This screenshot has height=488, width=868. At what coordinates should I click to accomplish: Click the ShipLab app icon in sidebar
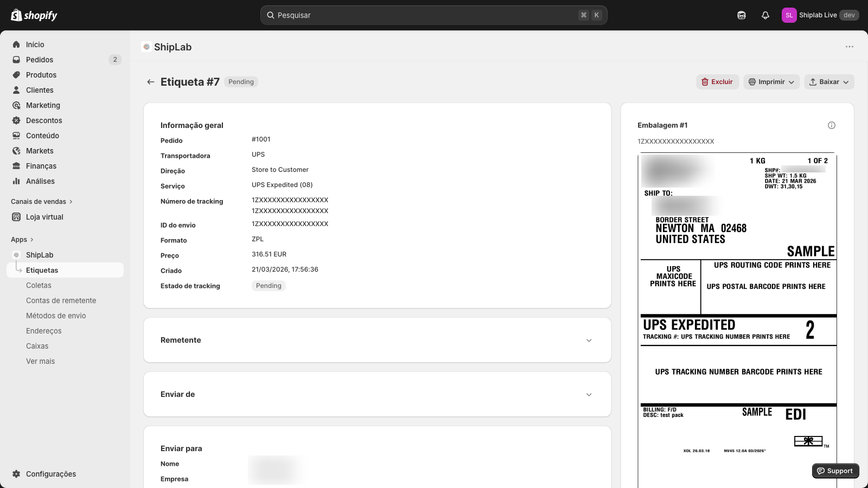16,255
